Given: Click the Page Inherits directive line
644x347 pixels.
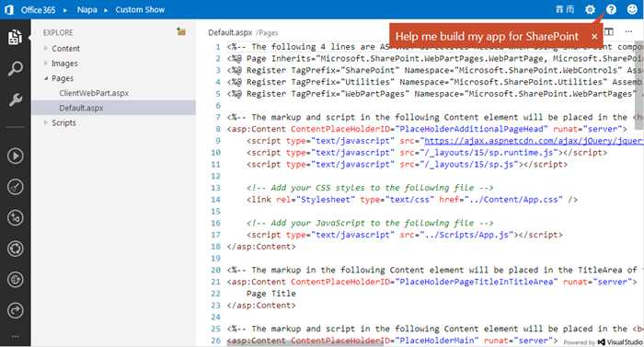Looking at the screenshot, I should (x=434, y=58).
